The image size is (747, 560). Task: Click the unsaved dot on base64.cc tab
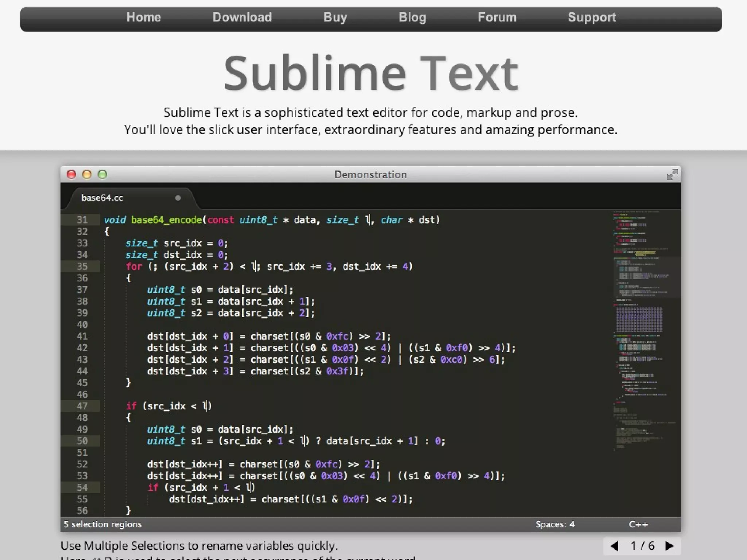coord(178,198)
